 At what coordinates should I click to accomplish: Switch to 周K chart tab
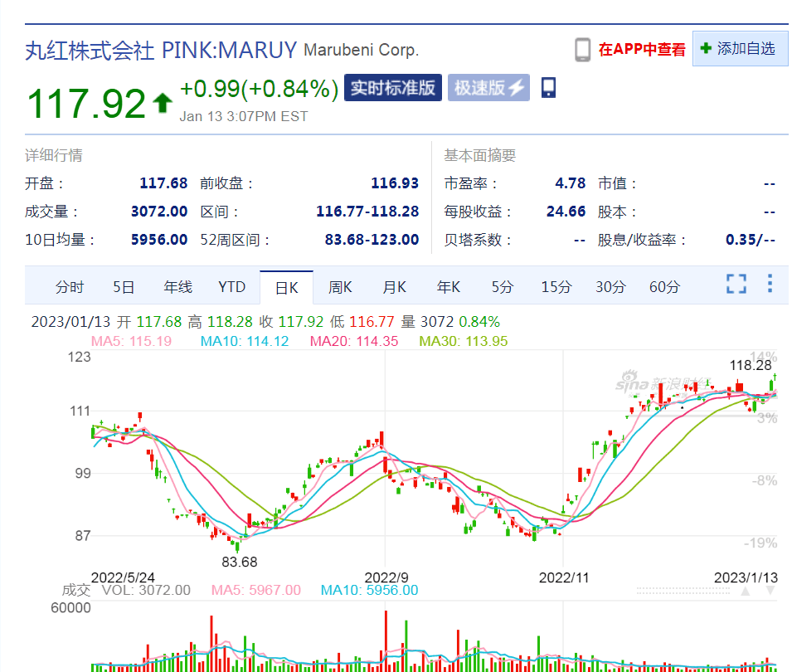click(x=340, y=287)
